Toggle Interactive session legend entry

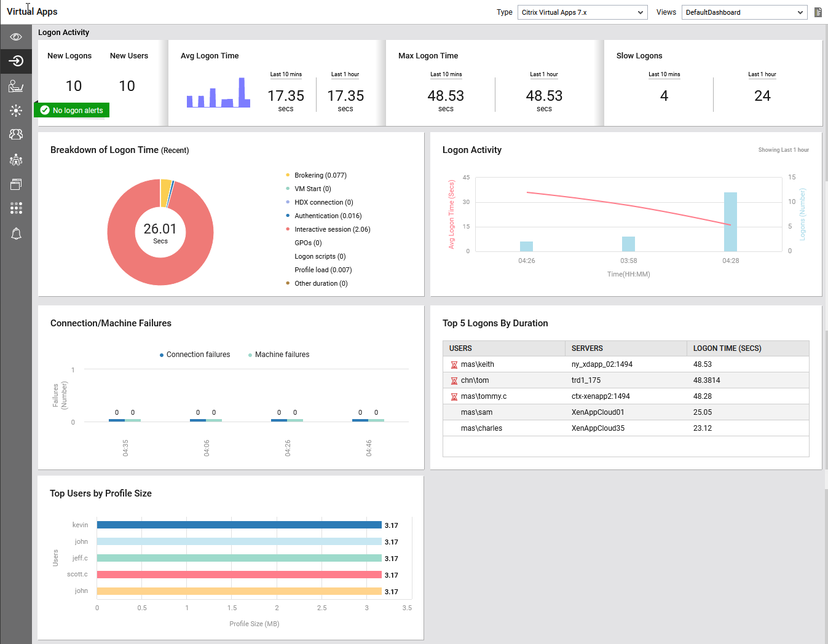click(332, 229)
